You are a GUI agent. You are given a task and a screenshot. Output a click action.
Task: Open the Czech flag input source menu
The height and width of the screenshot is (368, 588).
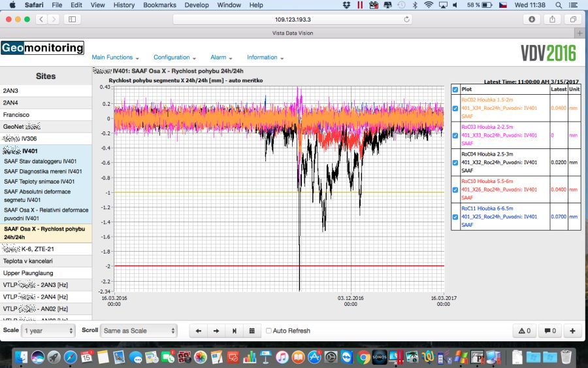pos(503,5)
